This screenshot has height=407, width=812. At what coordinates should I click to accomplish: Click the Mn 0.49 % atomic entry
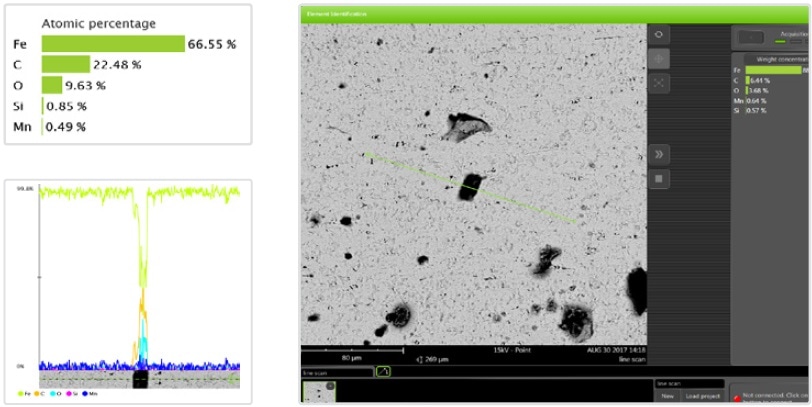click(x=50, y=127)
